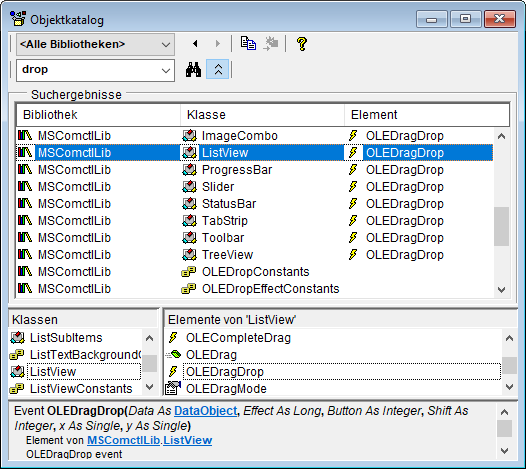Image resolution: width=526 pixels, height=469 pixels.
Task: Click the ImageCombo class icon
Action: coord(190,136)
